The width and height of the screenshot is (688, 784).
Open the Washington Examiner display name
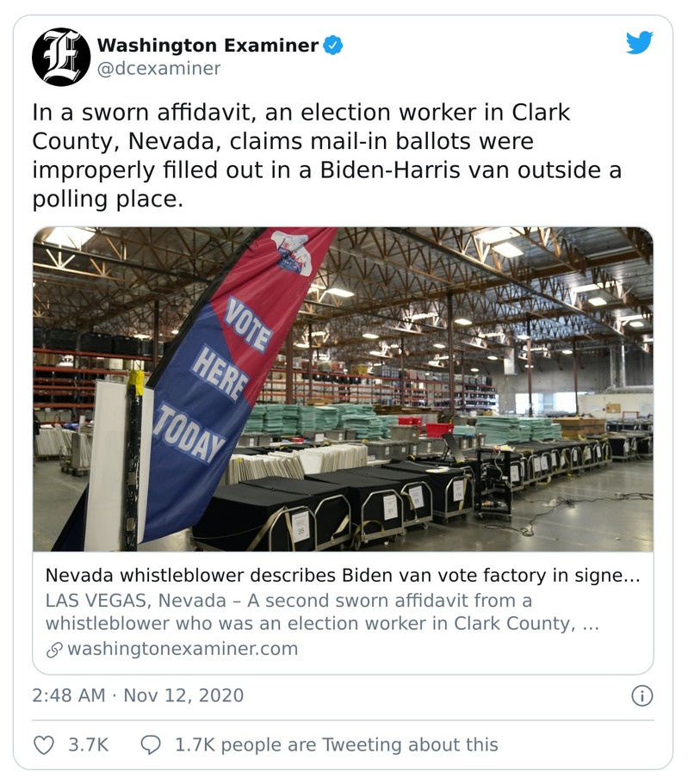click(x=208, y=46)
